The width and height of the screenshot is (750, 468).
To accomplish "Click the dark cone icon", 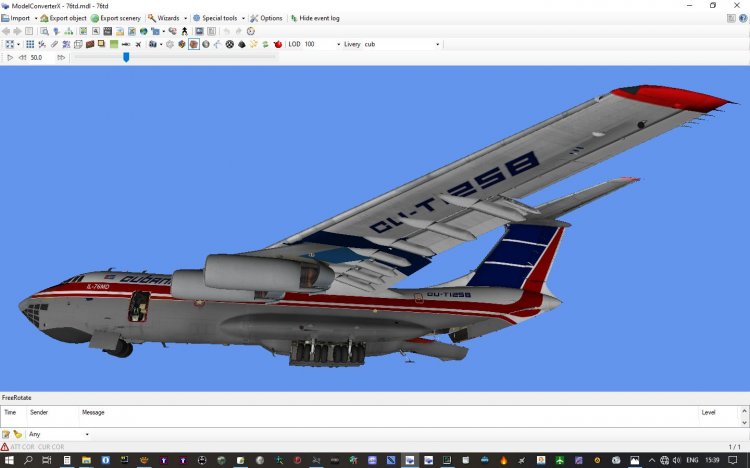I will pyautogui.click(x=242, y=44).
